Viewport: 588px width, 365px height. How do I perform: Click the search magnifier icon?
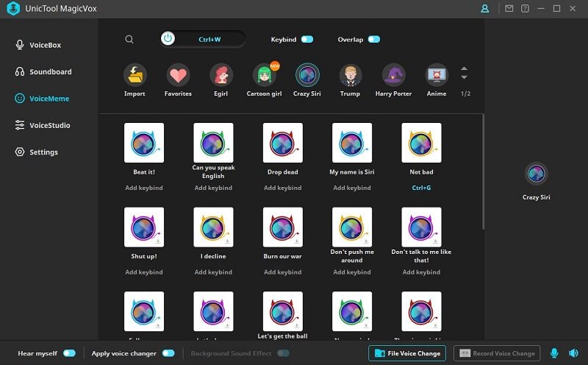click(x=129, y=40)
